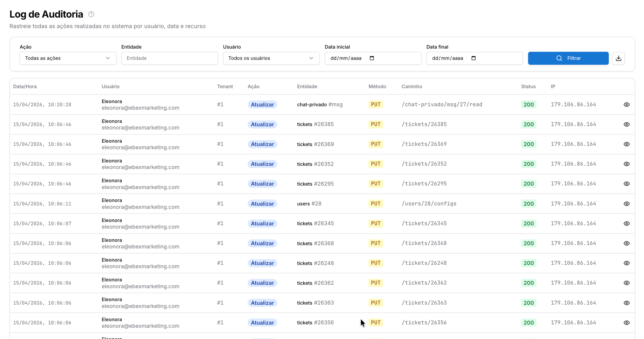The image size is (644, 339).
Task: Open calendar picker in Data final field
Action: tap(473, 58)
